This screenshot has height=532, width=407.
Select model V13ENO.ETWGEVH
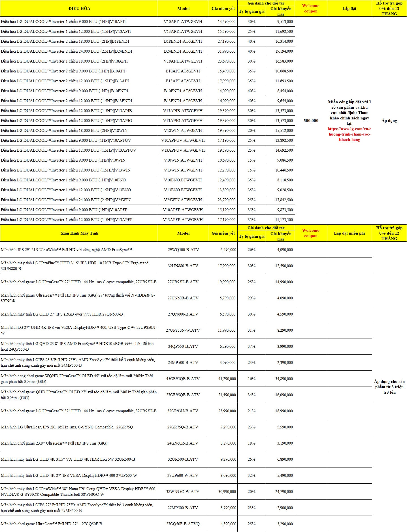tap(183, 190)
